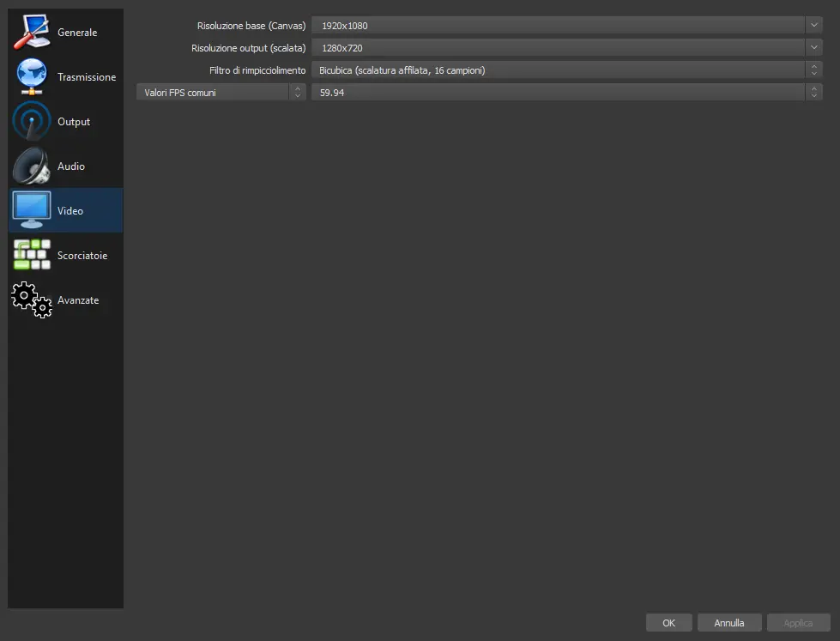
Task: Expand Risoluzione output dropdown arrow
Action: click(x=813, y=48)
